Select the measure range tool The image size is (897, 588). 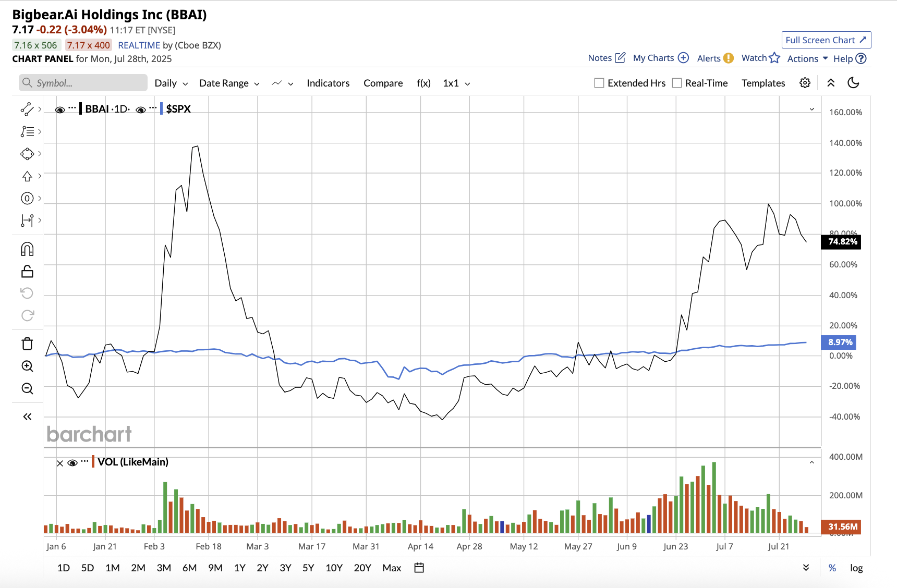(27, 220)
